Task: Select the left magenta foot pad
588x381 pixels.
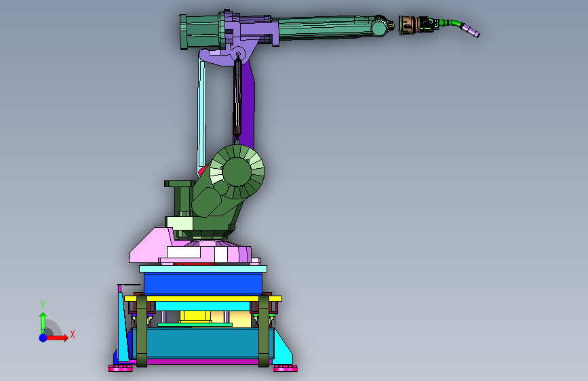Action: point(121,369)
